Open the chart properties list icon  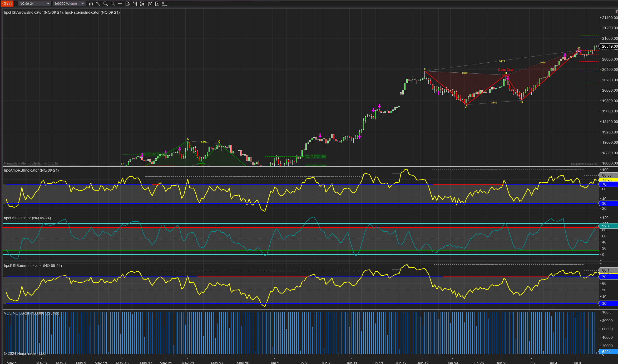[165, 4]
